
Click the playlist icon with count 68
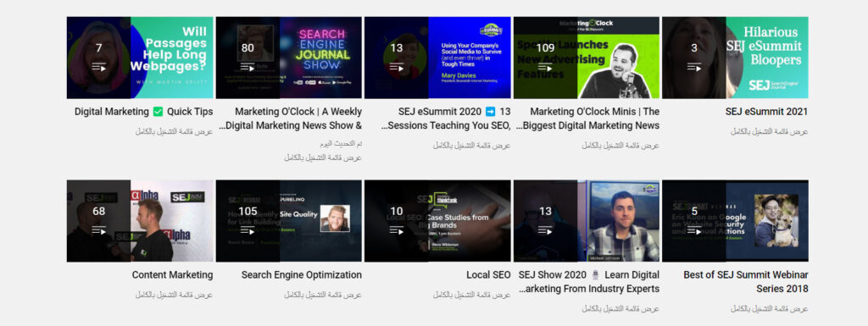(x=98, y=230)
